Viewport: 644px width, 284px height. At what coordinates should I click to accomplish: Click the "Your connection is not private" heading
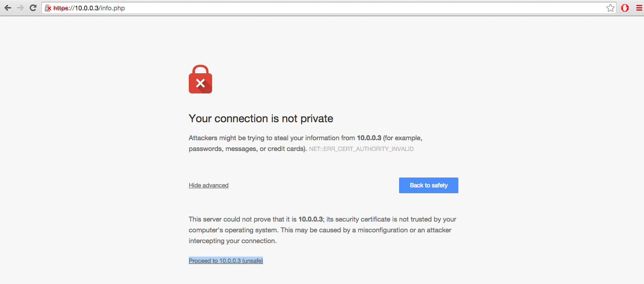(261, 119)
